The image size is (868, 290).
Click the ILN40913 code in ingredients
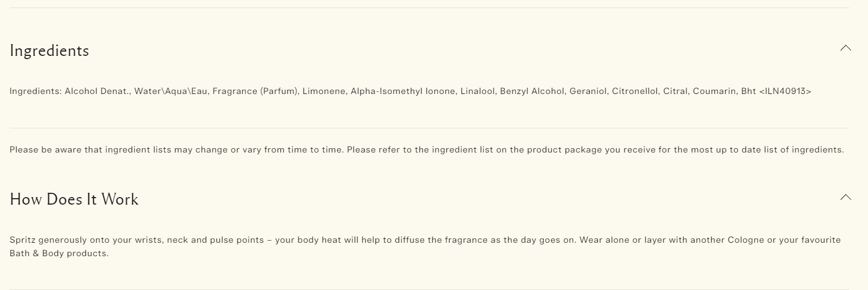pos(785,91)
